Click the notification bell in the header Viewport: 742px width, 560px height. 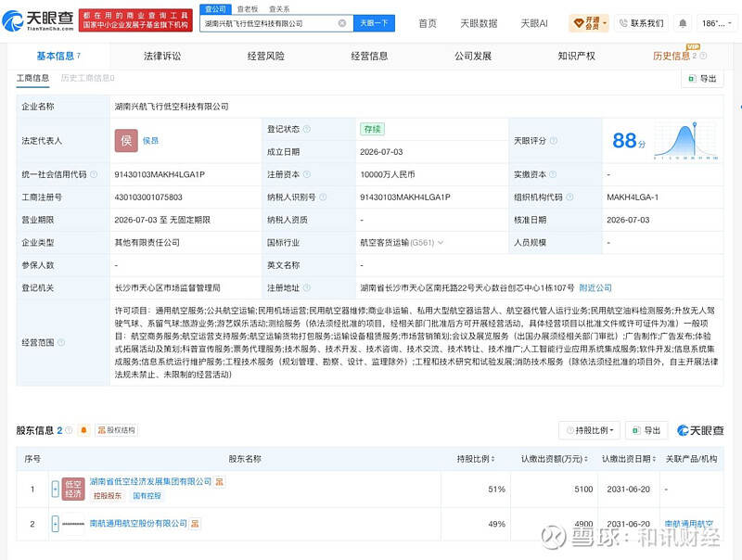click(x=683, y=23)
